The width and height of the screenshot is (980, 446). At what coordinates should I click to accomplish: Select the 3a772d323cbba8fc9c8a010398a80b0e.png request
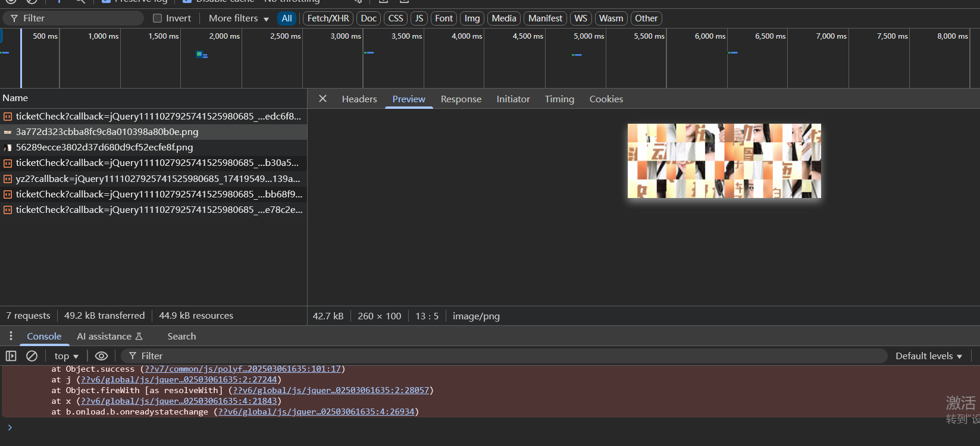pos(107,132)
